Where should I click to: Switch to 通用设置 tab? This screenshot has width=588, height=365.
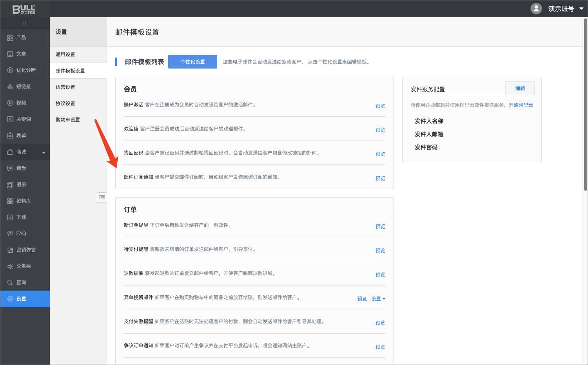coord(65,54)
